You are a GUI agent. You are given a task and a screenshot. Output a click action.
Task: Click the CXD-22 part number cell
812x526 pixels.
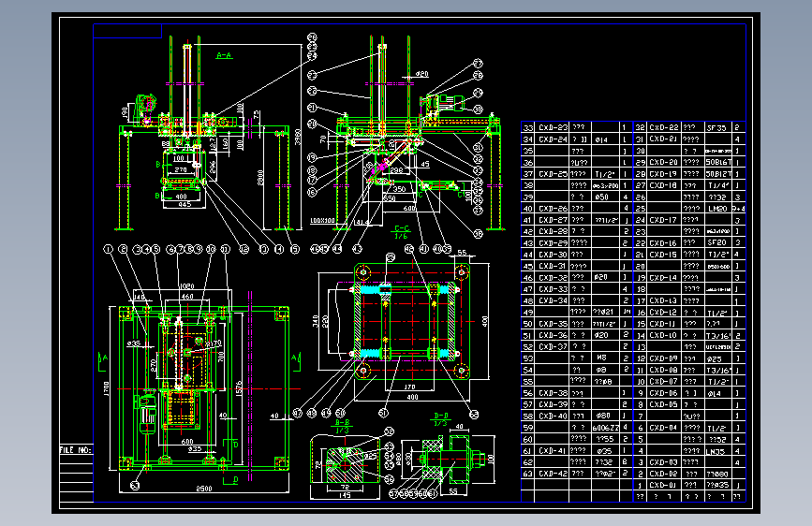[664, 127]
